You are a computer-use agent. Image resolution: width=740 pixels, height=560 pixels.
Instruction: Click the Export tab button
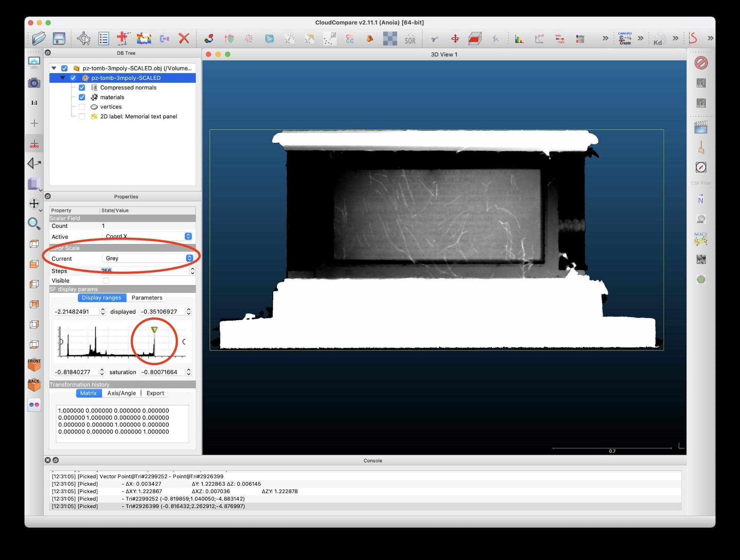tap(155, 393)
